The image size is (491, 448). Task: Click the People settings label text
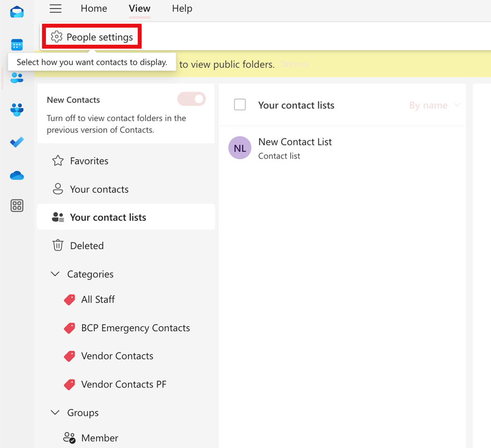click(100, 37)
